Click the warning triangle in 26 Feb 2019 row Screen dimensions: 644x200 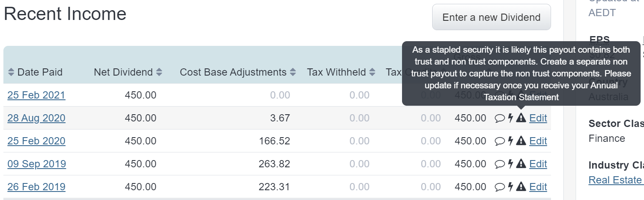521,187
